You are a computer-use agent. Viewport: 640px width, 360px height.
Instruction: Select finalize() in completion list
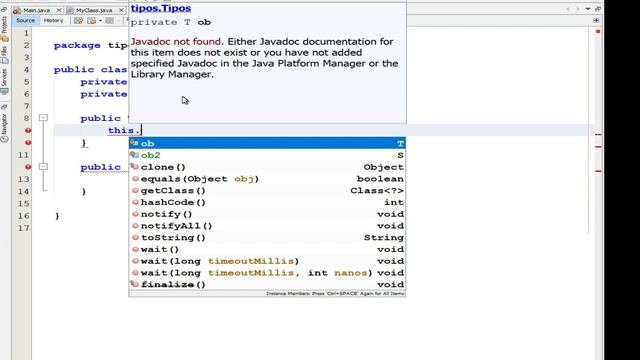coord(267,284)
